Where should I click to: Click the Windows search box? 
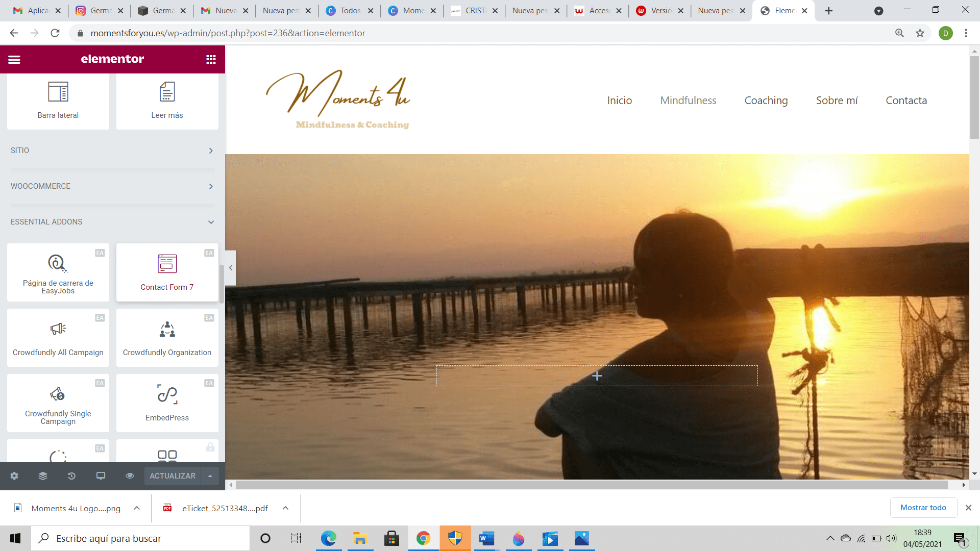point(140,538)
